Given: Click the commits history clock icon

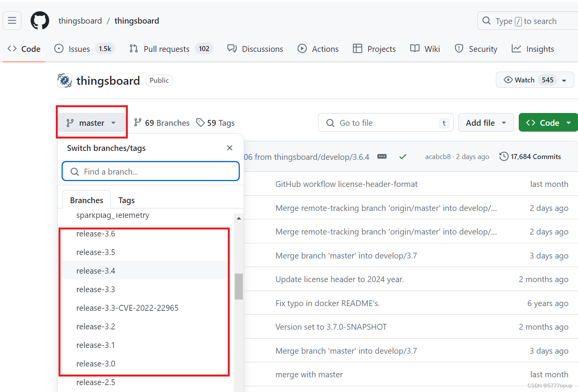Looking at the screenshot, I should pos(504,156).
